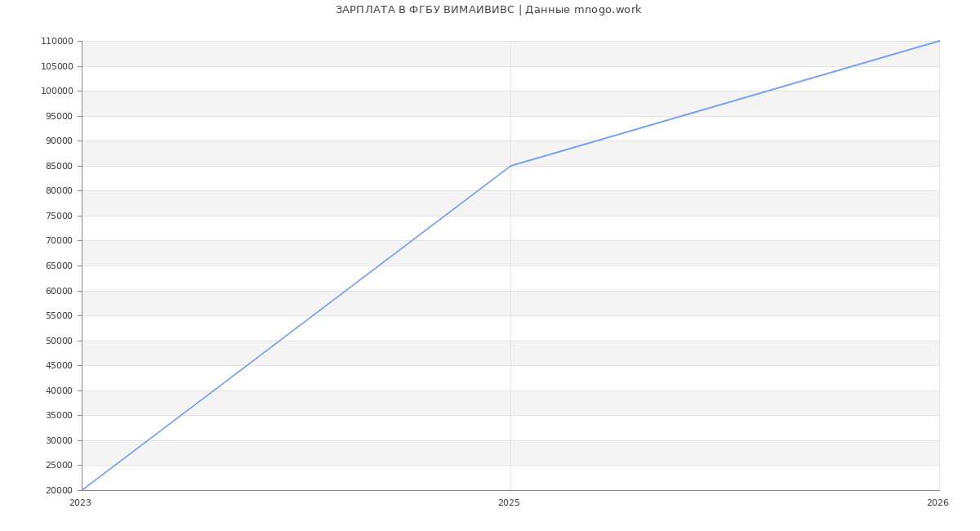Click the 25000 y-axis label
This screenshot has width=980, height=531.
59,466
